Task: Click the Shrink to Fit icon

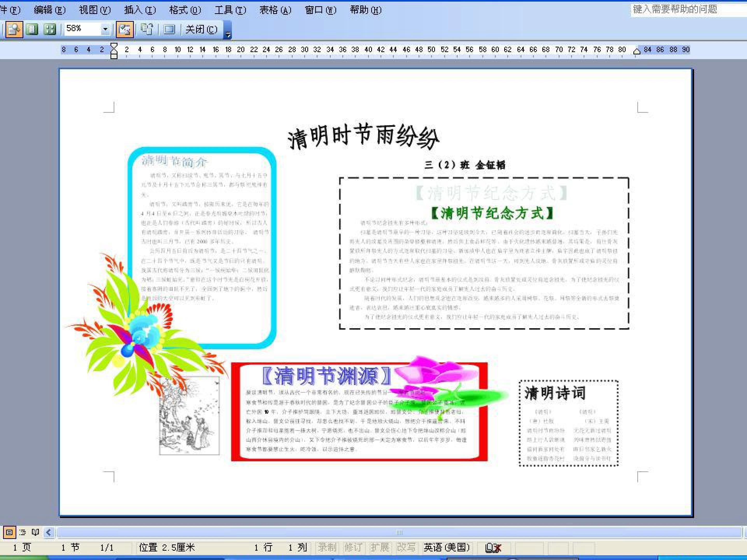Action: point(147,29)
